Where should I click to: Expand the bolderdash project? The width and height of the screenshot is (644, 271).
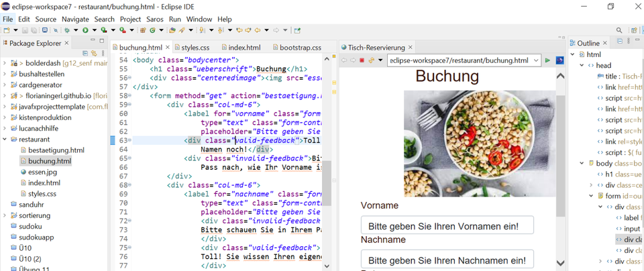(5, 63)
